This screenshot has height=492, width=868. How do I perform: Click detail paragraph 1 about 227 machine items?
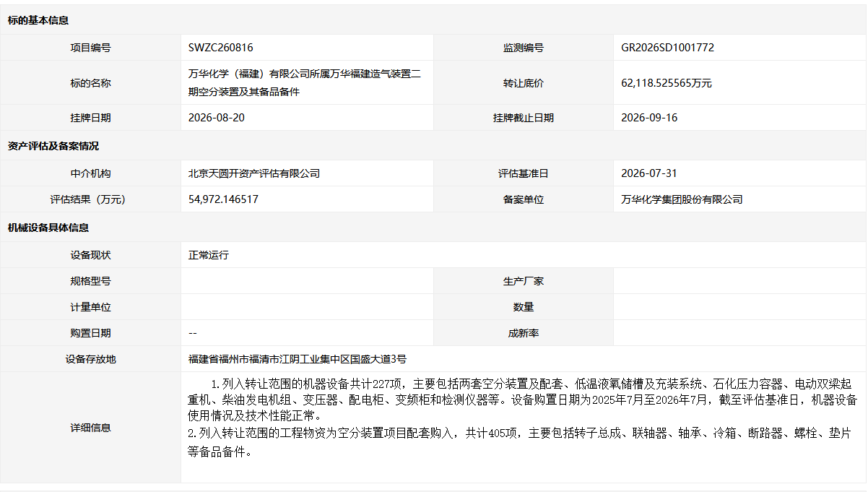point(523,400)
